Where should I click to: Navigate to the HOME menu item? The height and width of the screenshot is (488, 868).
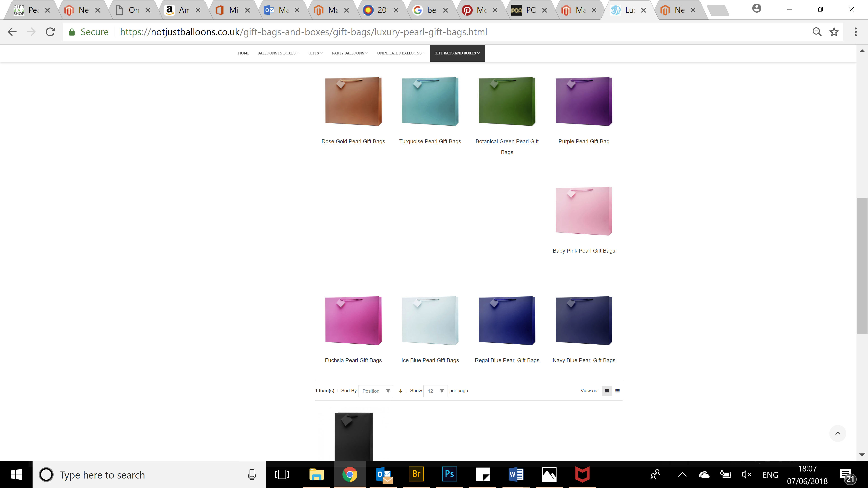point(243,53)
